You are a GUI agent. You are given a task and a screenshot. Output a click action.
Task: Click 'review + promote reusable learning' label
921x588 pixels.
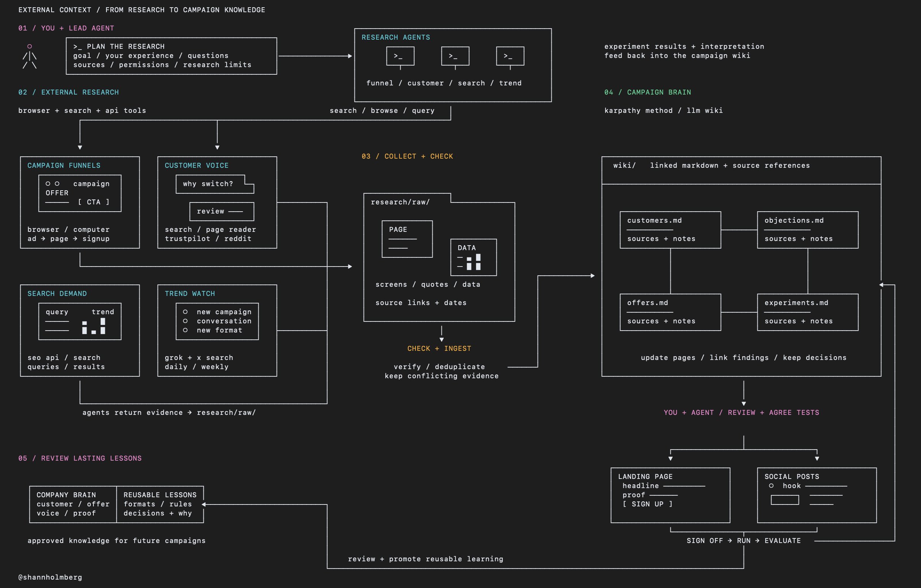tap(425, 559)
